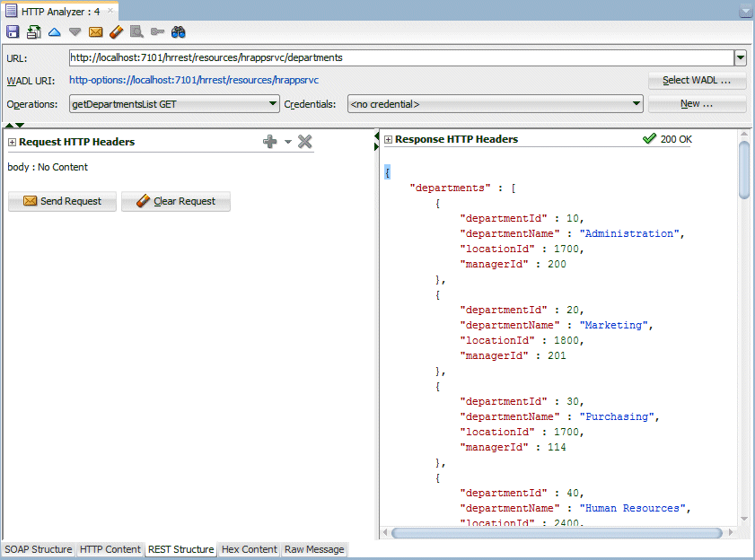Click the save floppy disk icon

point(13,32)
